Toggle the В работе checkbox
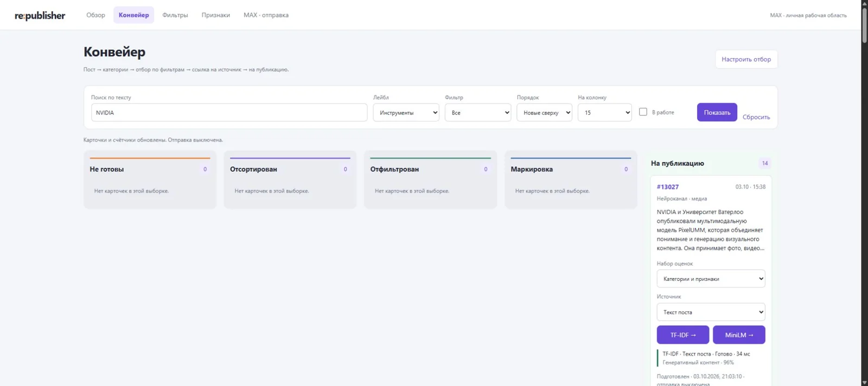This screenshot has width=868, height=386. point(643,112)
